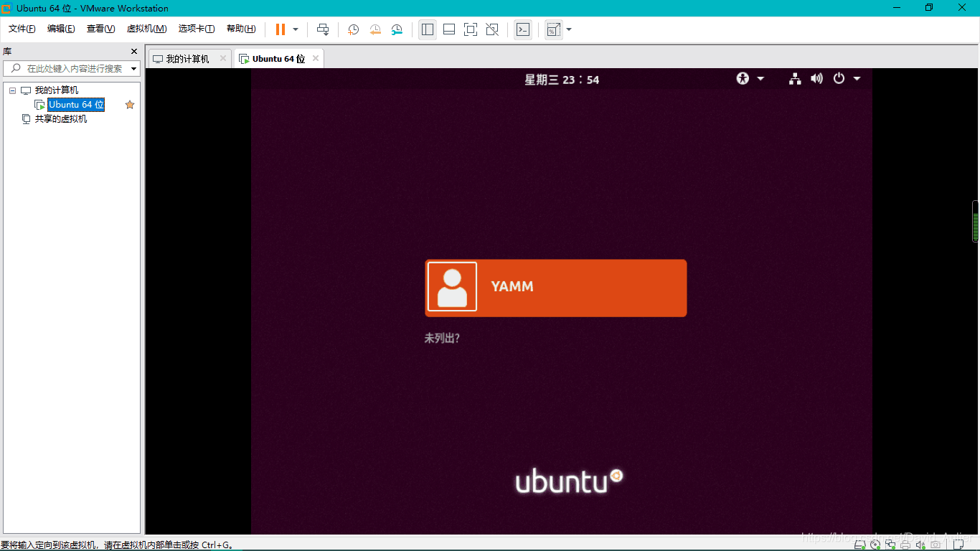Open Ubuntu accessibility menu icon
The width and height of the screenshot is (980, 551).
743,79
